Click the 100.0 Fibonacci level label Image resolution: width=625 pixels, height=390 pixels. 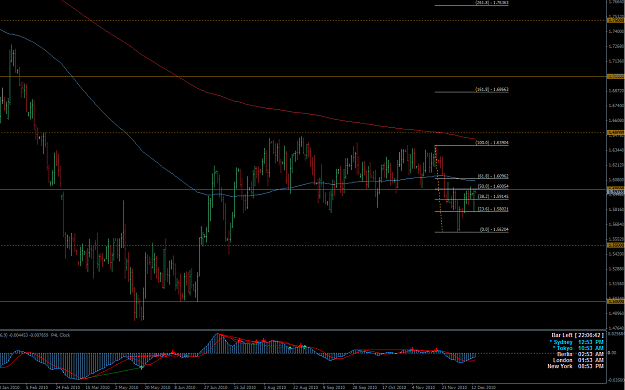(x=492, y=142)
